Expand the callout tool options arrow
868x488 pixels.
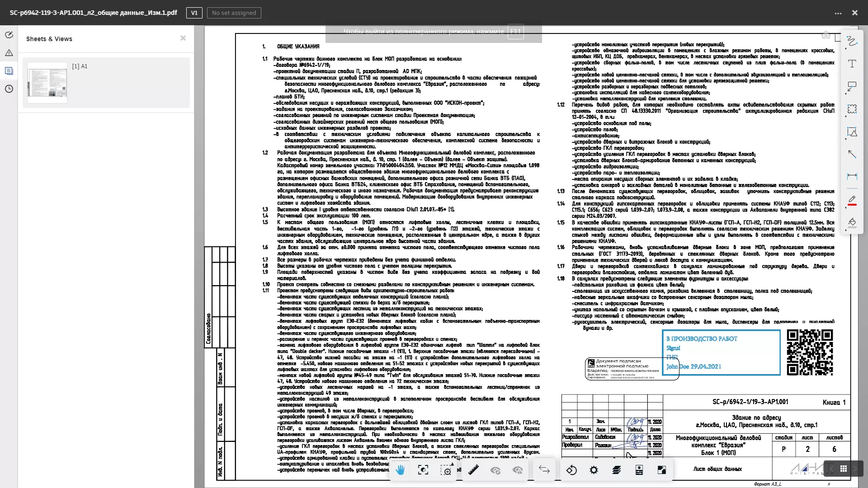846,94
